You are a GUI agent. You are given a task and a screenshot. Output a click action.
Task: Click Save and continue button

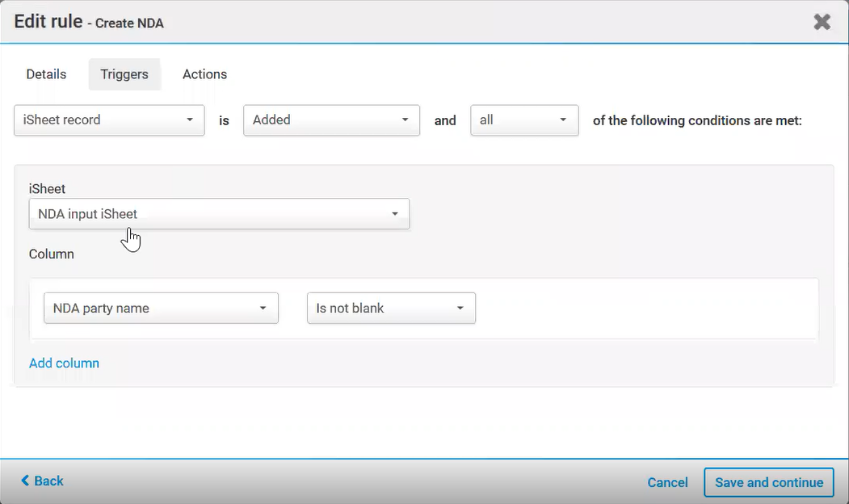coord(768,482)
